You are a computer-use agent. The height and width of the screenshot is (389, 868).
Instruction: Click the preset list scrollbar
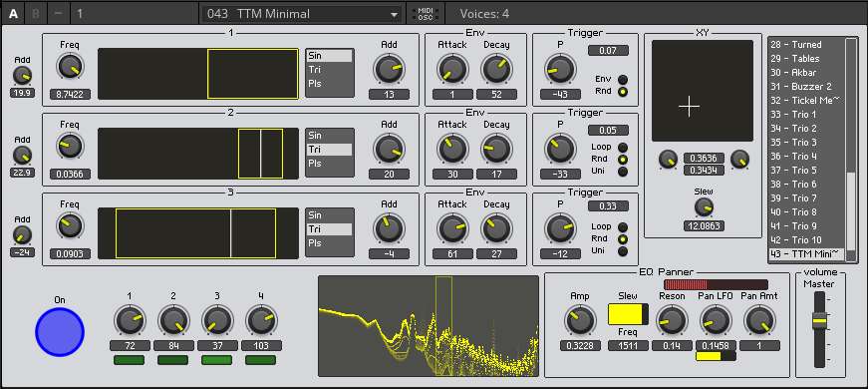[x=851, y=150]
